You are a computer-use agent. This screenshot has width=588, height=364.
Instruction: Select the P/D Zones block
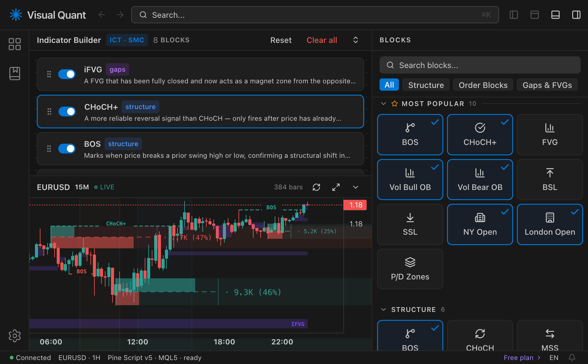410,269
